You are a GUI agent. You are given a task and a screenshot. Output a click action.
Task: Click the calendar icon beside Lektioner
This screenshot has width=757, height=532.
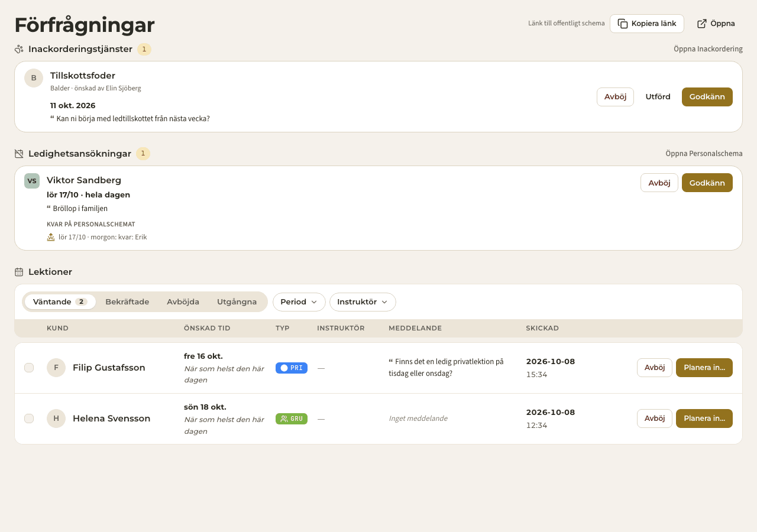pos(19,272)
